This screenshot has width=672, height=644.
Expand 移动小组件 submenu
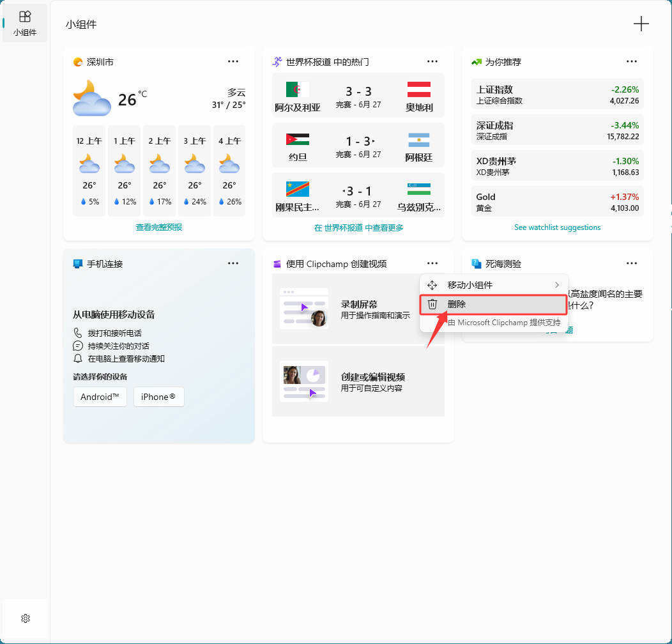(x=494, y=285)
